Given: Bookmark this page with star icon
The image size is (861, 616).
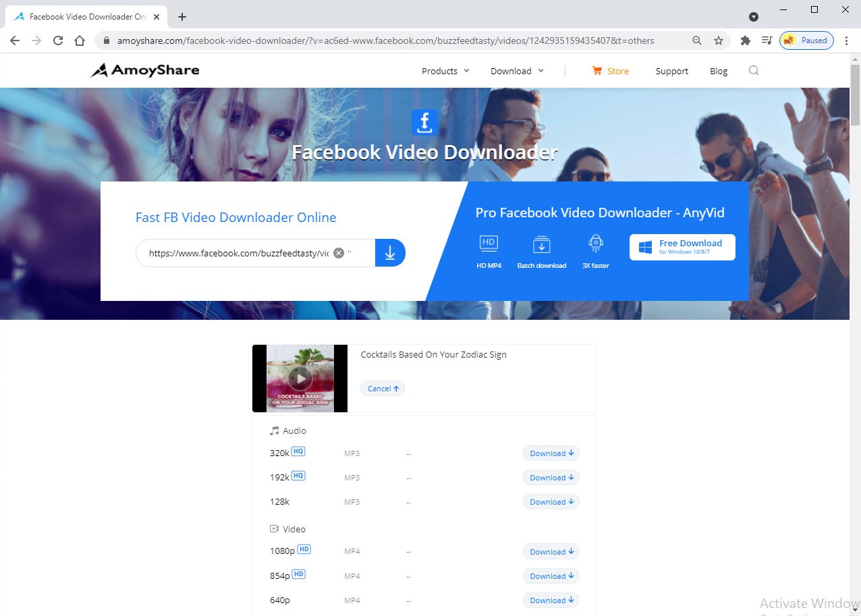Looking at the screenshot, I should click(x=719, y=40).
